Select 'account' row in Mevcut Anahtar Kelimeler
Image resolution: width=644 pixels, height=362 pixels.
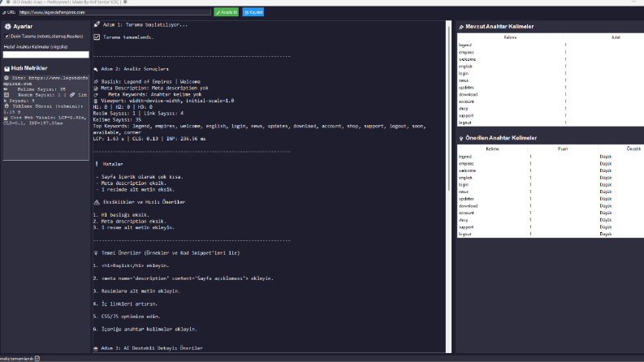coord(551,101)
